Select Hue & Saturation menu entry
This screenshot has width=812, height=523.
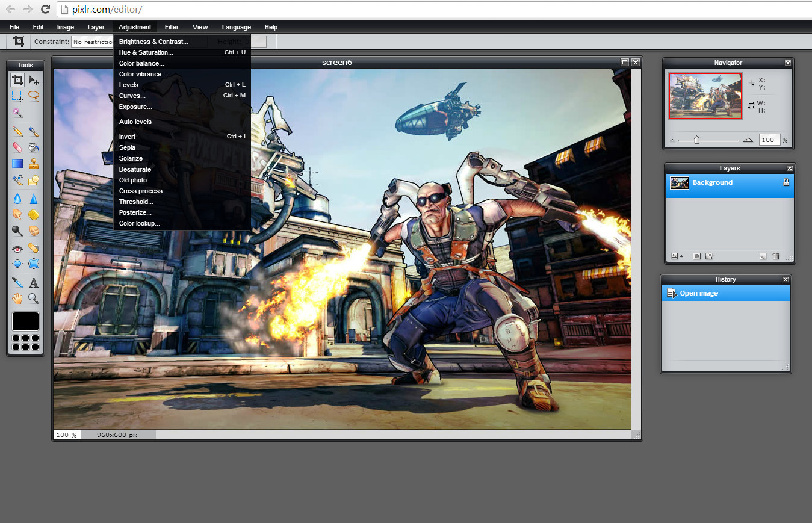(146, 52)
